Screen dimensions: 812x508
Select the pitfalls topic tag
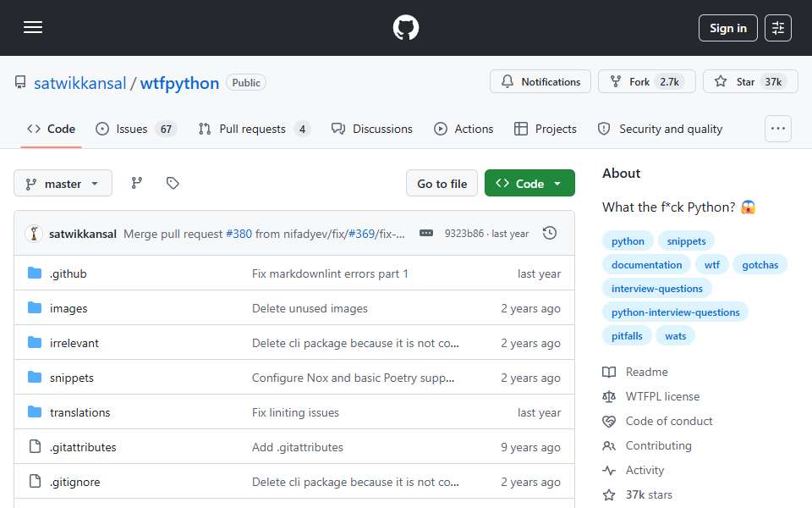627,336
